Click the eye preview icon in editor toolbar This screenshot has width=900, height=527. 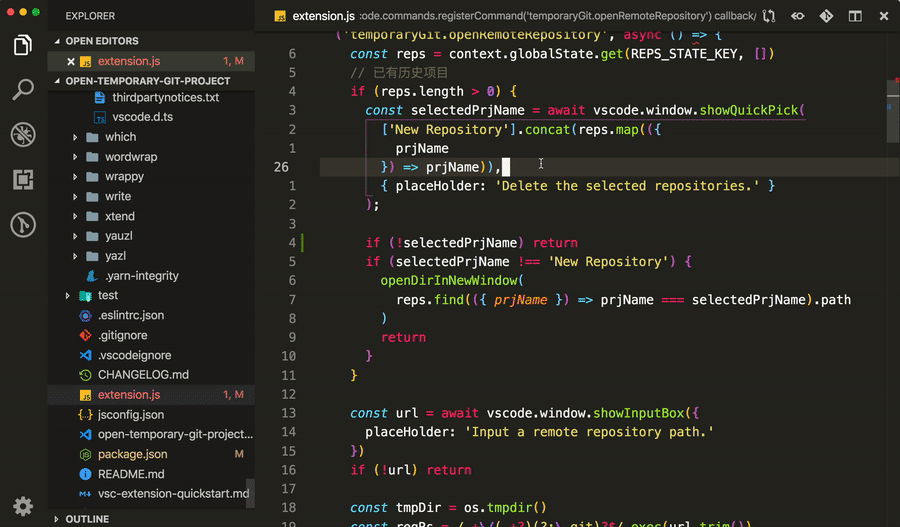[798, 16]
